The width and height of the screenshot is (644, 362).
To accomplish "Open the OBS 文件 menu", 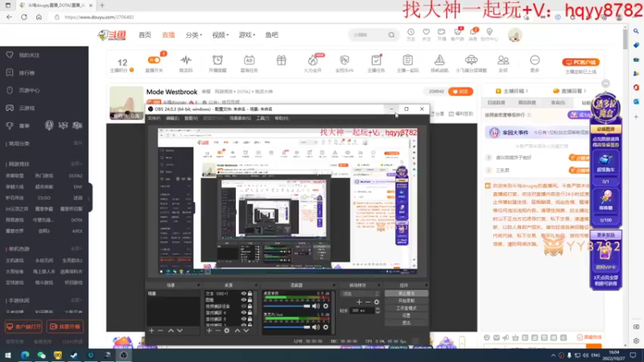I will 154,118.
